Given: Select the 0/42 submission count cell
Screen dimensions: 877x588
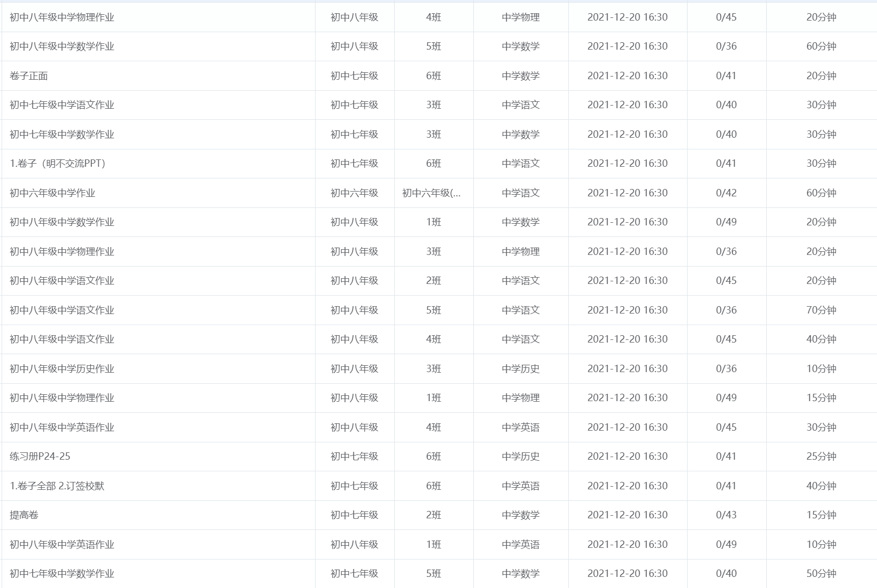Looking at the screenshot, I should [726, 193].
